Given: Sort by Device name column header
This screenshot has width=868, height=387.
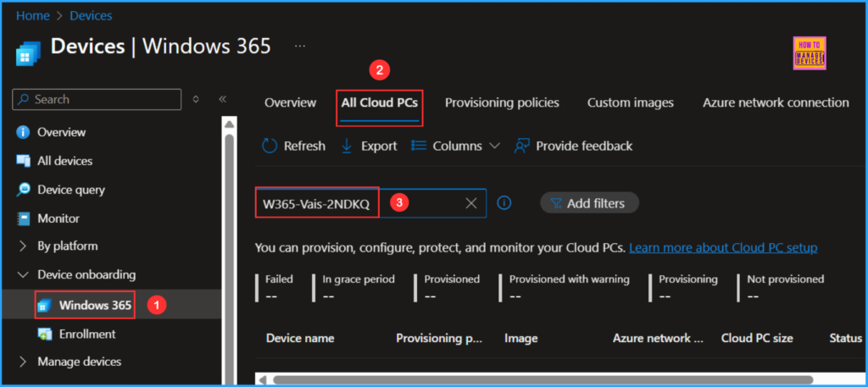Looking at the screenshot, I should [300, 339].
